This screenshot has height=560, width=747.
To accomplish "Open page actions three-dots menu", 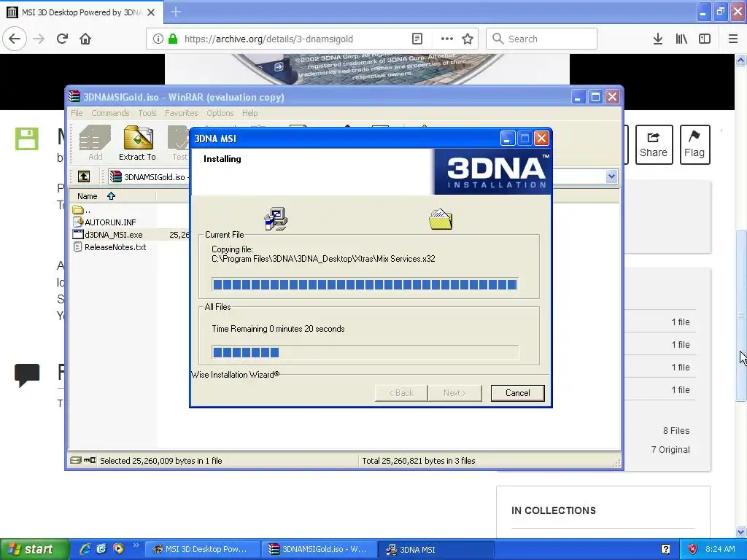I will coord(446,39).
